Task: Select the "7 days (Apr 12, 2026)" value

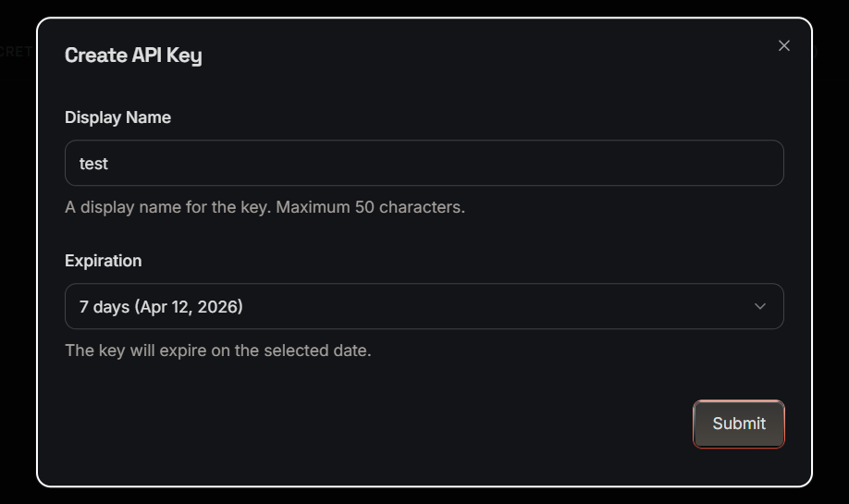Action: click(x=161, y=306)
